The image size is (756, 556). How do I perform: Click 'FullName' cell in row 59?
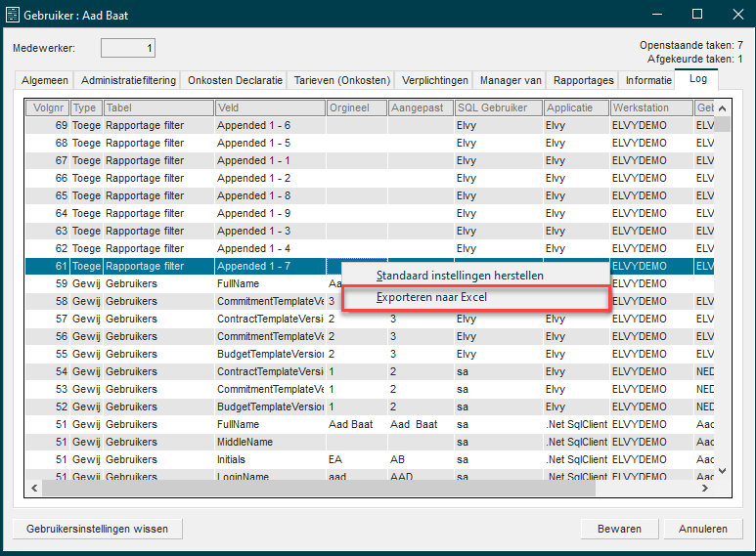[x=270, y=283]
